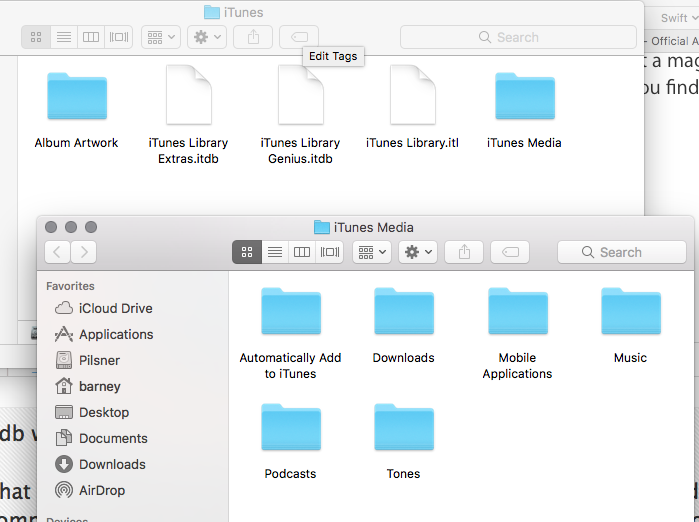Viewport: 699px width, 522px height.
Task: Click Edit Tags button in iTunes window
Action: (x=299, y=37)
